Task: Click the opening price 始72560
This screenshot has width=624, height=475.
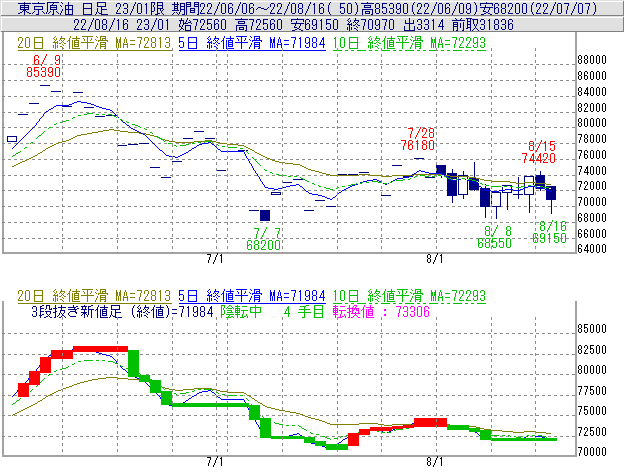Action: (x=203, y=25)
